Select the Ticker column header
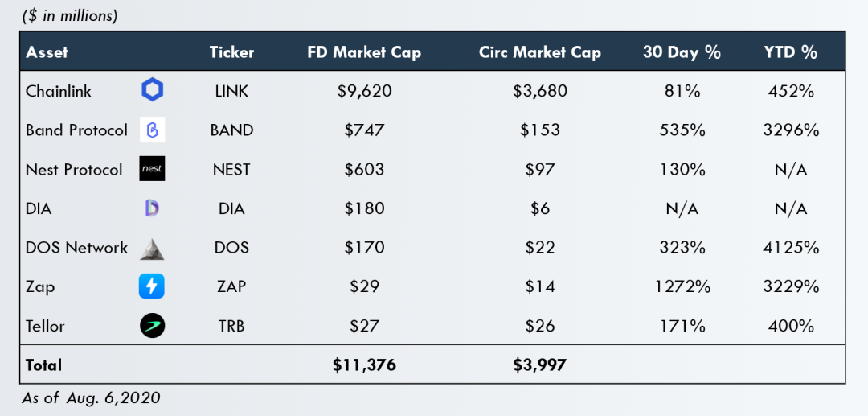 tap(232, 52)
